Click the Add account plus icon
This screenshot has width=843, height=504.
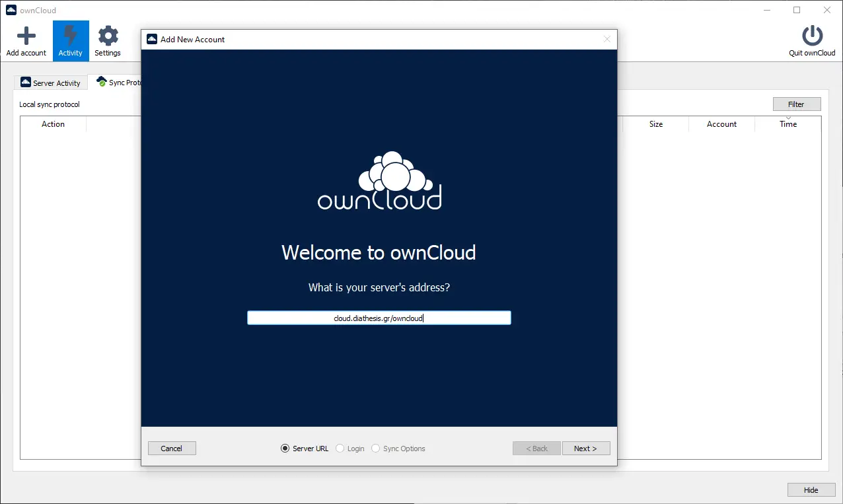pos(26,36)
